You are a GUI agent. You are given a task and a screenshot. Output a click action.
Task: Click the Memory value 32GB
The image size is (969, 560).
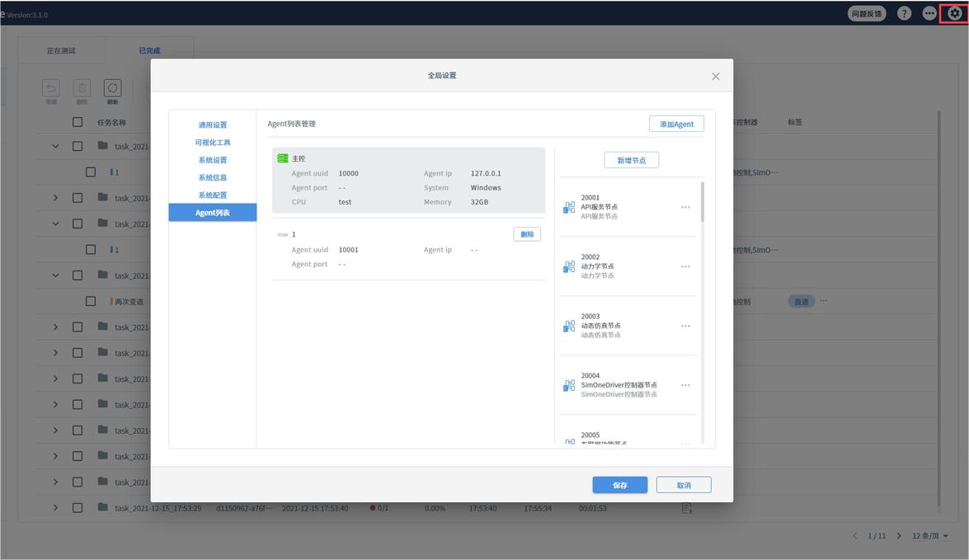pos(479,202)
